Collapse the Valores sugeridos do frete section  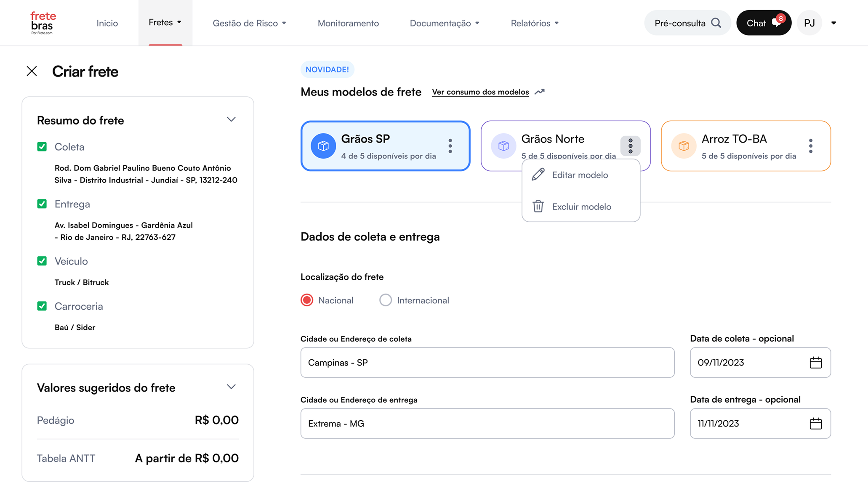[x=231, y=387]
